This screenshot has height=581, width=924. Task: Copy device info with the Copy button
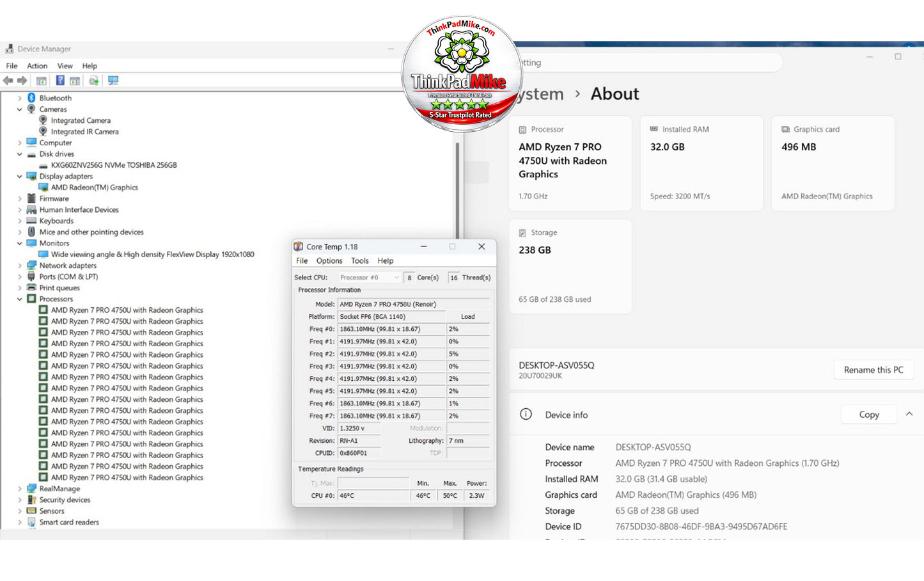point(869,415)
